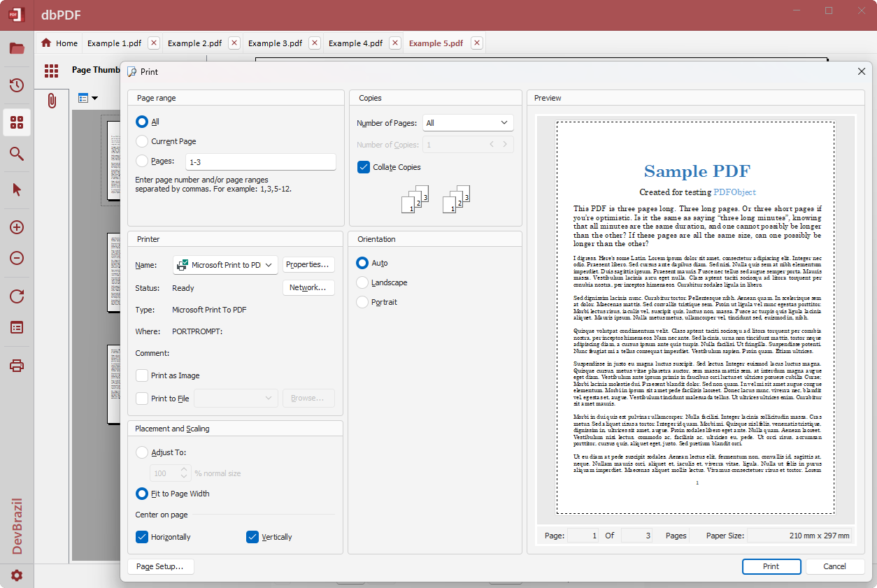Close the Print dialog with X

coord(862,71)
